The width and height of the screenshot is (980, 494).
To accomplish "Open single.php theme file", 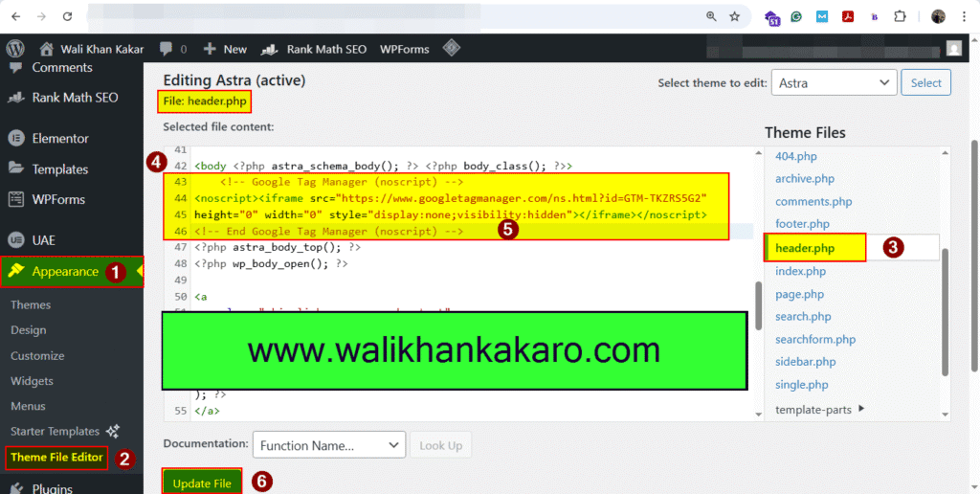I will tap(801, 384).
